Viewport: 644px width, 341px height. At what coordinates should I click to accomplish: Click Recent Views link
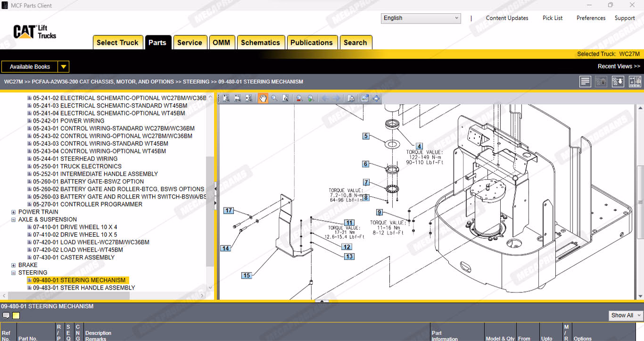619,67
